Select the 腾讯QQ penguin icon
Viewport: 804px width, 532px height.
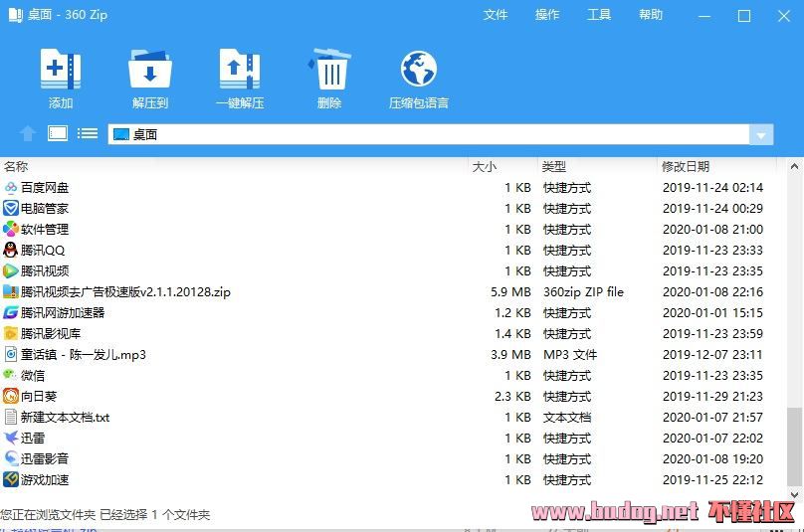10,251
